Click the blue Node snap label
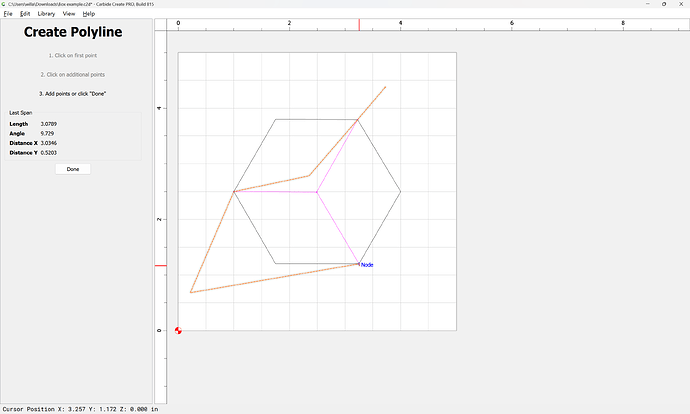The image size is (690, 414). pos(367,265)
